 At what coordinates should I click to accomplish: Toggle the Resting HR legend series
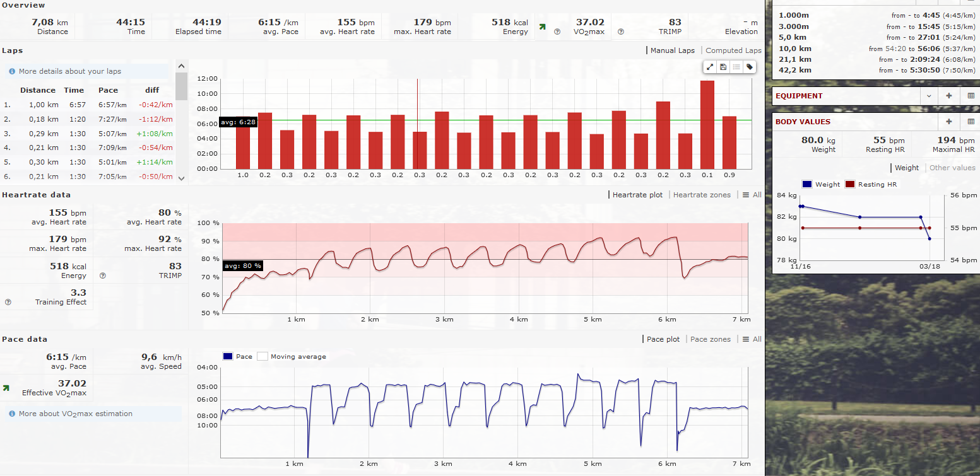851,185
